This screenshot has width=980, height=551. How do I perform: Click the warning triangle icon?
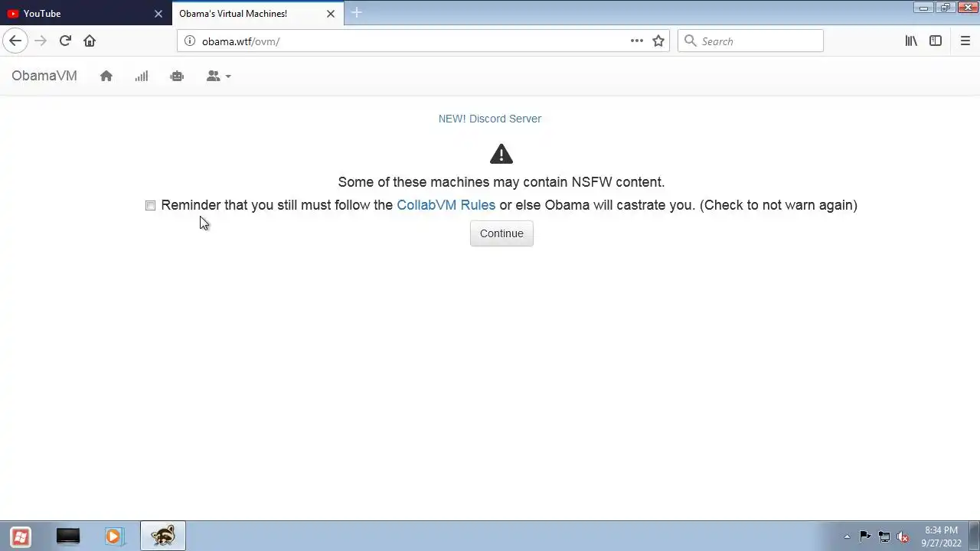pos(501,154)
